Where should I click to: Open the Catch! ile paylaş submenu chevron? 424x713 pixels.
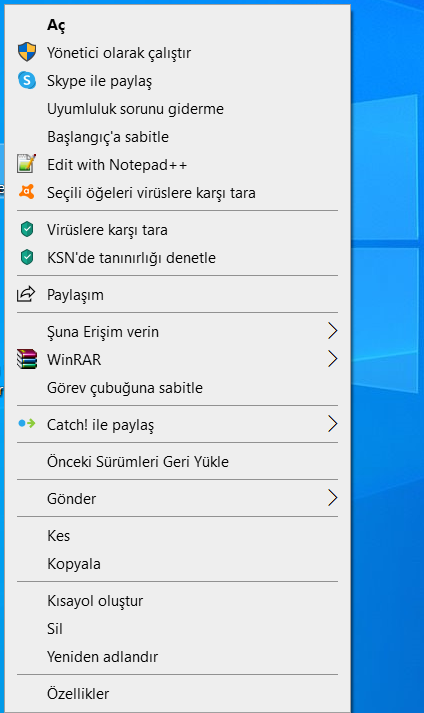(333, 424)
